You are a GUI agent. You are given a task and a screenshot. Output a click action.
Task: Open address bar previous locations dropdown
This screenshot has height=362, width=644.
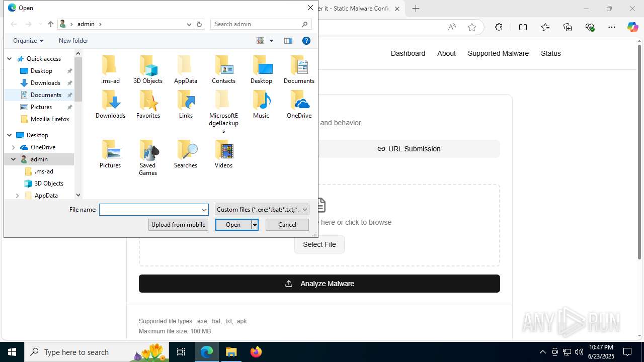click(189, 24)
